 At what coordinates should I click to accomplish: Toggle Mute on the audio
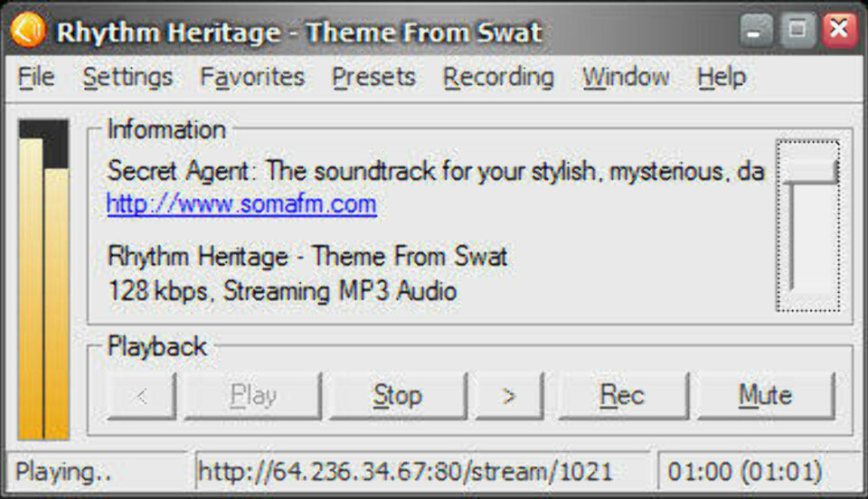tap(765, 396)
